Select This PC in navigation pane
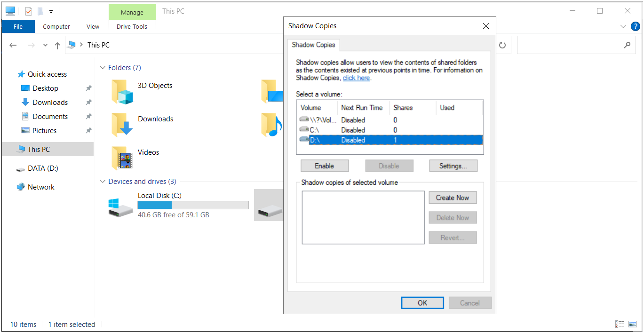Image resolution: width=644 pixels, height=333 pixels. click(x=48, y=150)
